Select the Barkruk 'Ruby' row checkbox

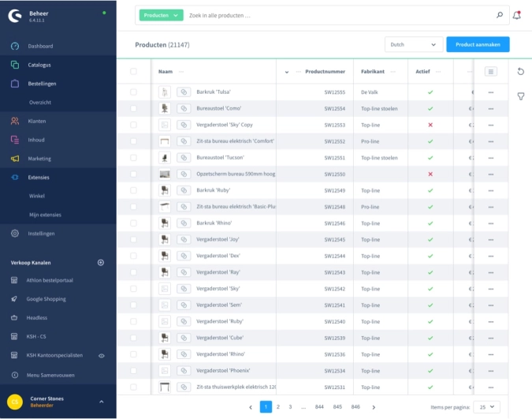tap(133, 190)
